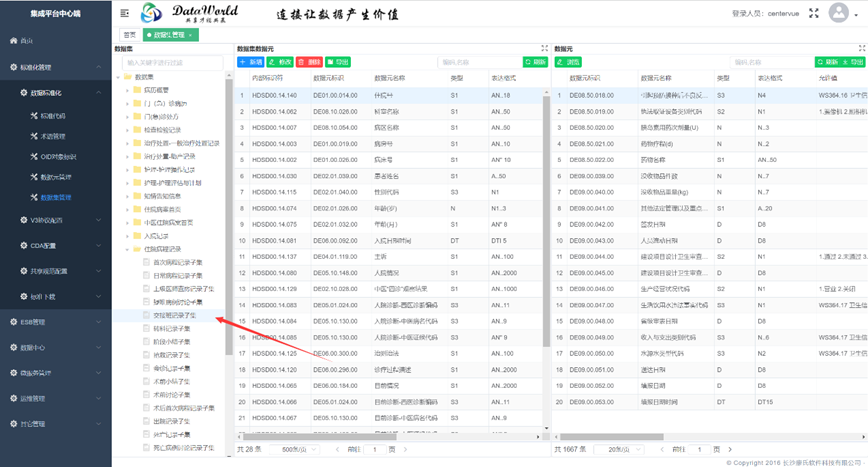Click 导出 in the right 数据元 panel
The width and height of the screenshot is (868, 467).
(x=852, y=62)
